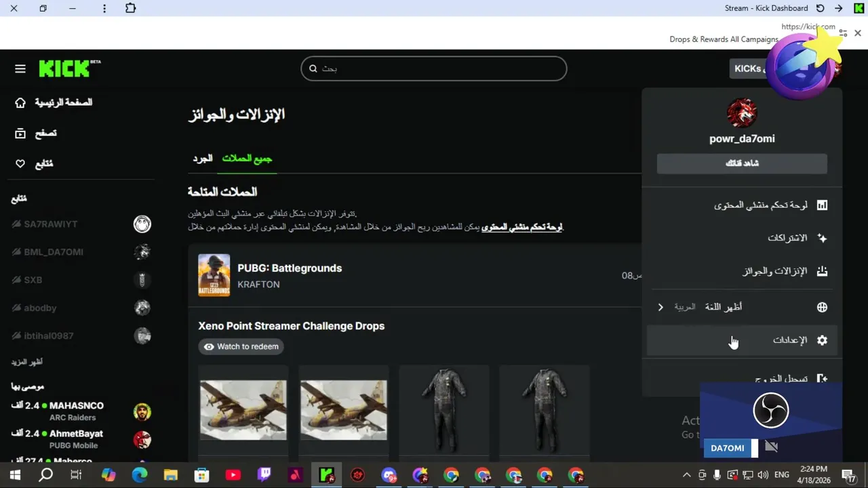
Task: Click the globe language icon
Action: (822, 307)
